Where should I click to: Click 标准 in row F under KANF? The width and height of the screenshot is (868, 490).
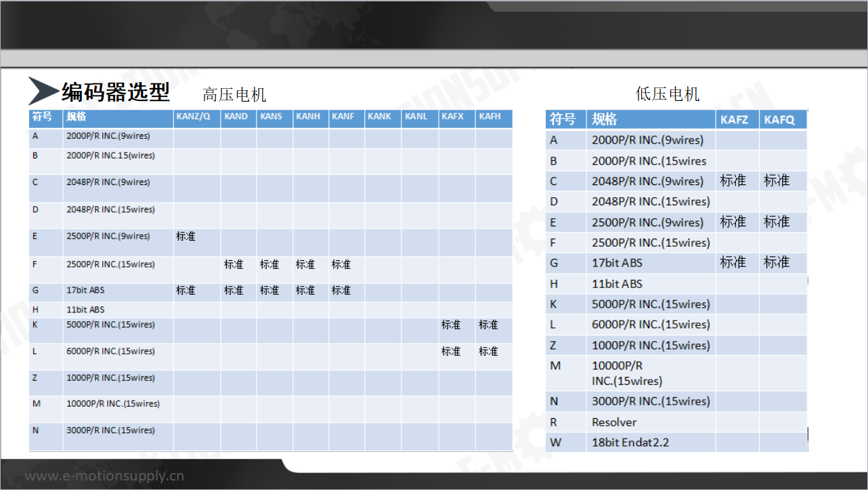coord(341,264)
